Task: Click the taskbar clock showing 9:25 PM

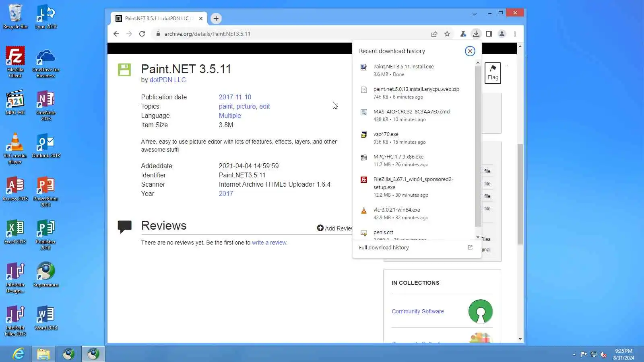Action: click(623, 354)
